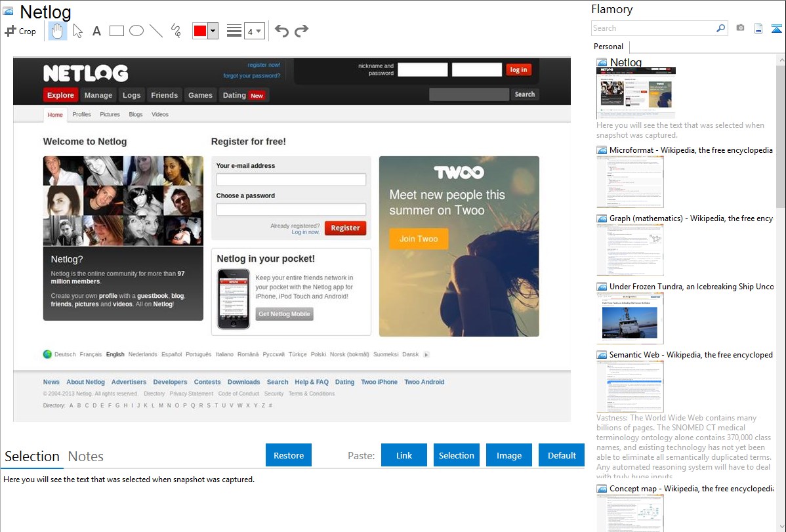This screenshot has height=532, width=786.
Task: Undo the last annotation
Action: pyautogui.click(x=281, y=31)
